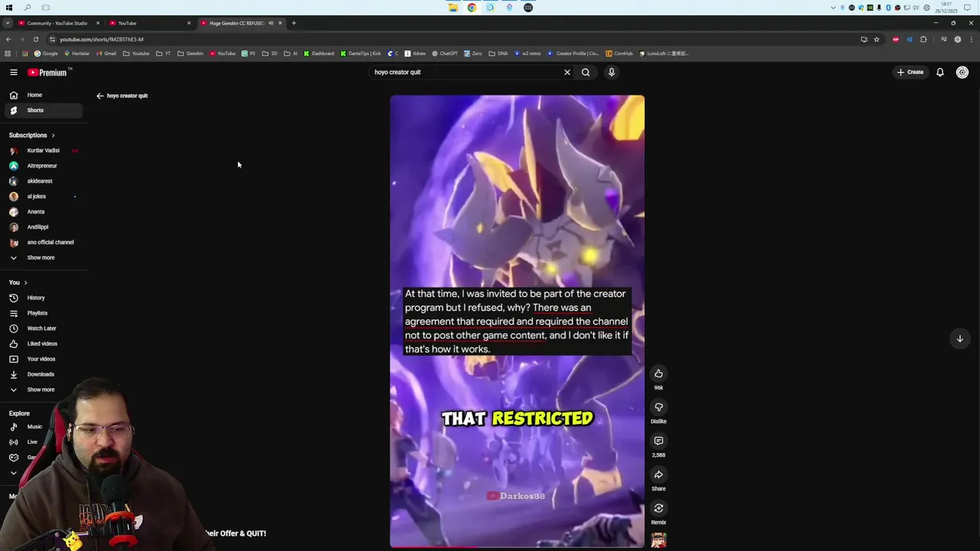980x551 pixels.
Task: Open Downloads in the sidebar
Action: pos(42,374)
